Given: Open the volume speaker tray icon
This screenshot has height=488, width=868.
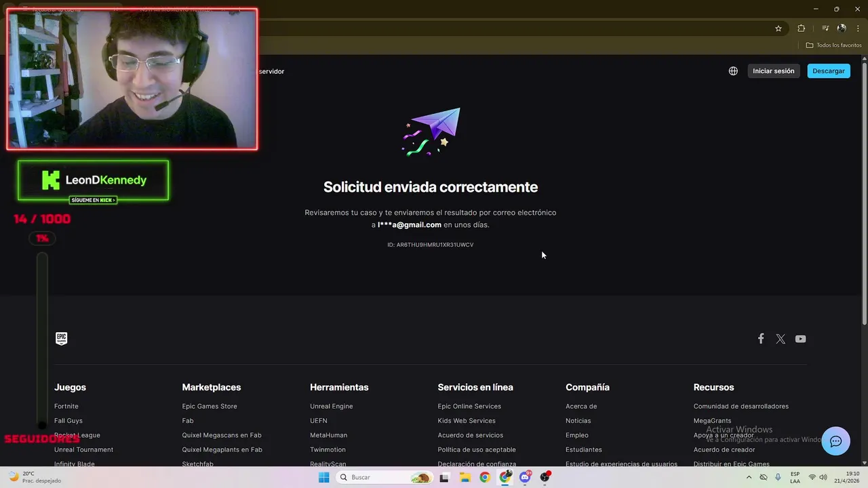Looking at the screenshot, I should (x=823, y=477).
